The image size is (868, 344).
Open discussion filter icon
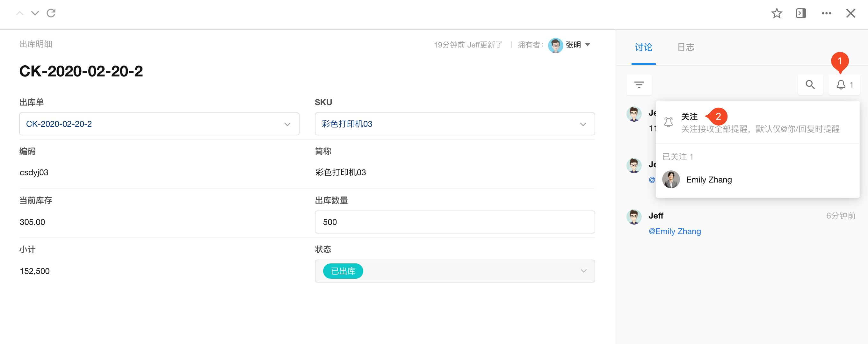tap(639, 85)
